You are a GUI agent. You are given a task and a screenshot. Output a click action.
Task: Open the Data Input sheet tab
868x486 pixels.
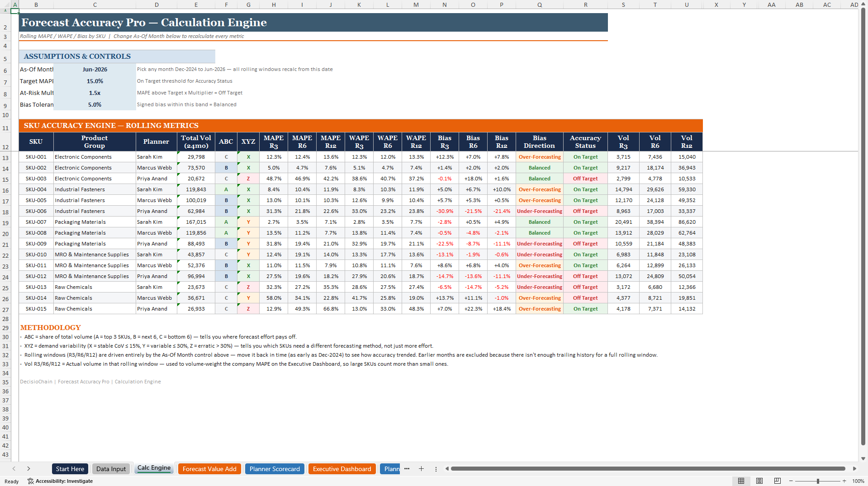[x=111, y=469]
